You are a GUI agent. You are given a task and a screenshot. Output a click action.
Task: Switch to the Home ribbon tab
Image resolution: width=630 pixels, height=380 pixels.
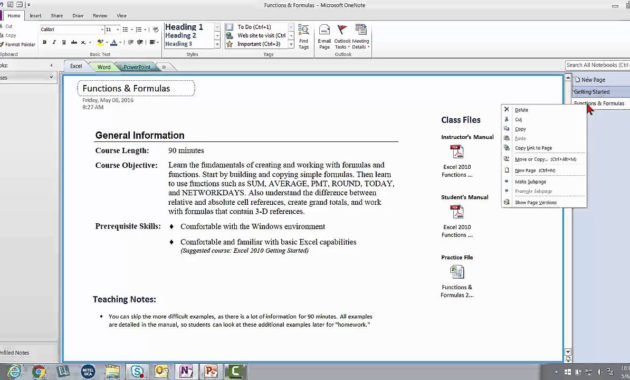click(x=14, y=16)
